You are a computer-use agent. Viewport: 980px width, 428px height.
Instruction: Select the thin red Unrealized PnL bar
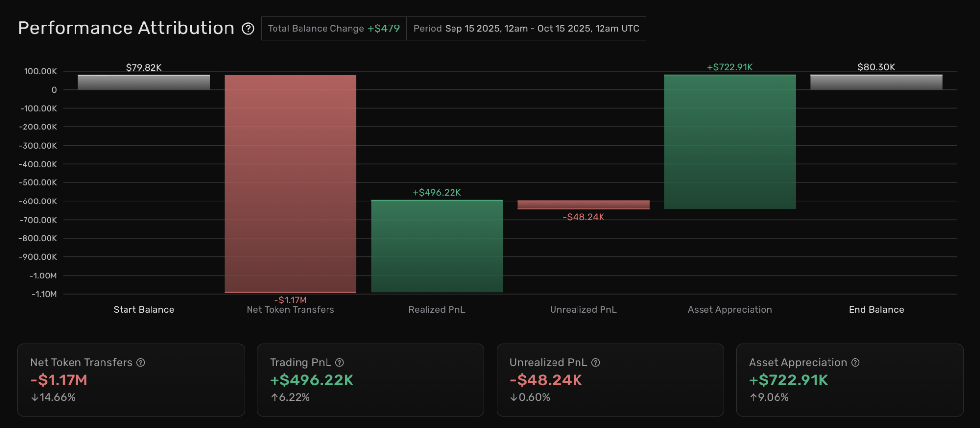(x=583, y=204)
